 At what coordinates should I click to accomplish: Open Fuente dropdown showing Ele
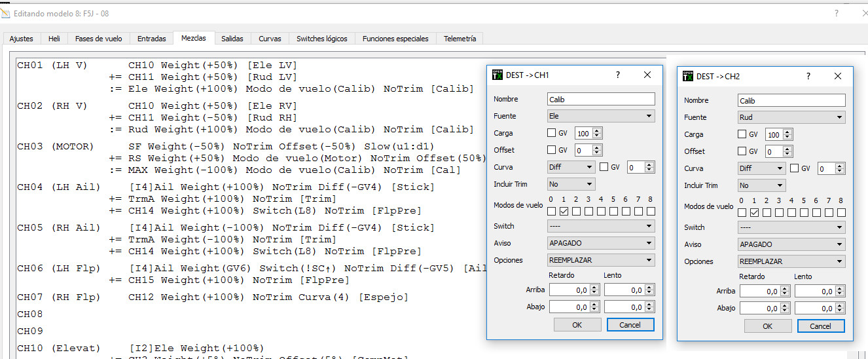[601, 116]
